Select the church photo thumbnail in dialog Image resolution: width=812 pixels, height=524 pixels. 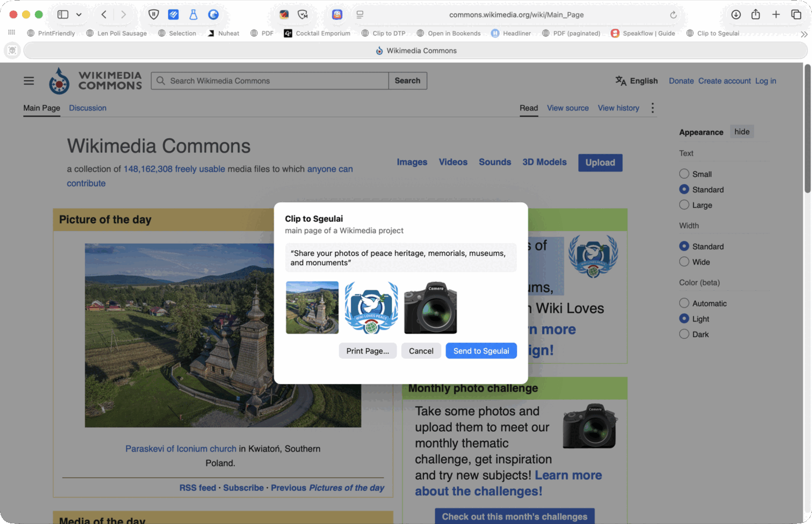pyautogui.click(x=312, y=308)
